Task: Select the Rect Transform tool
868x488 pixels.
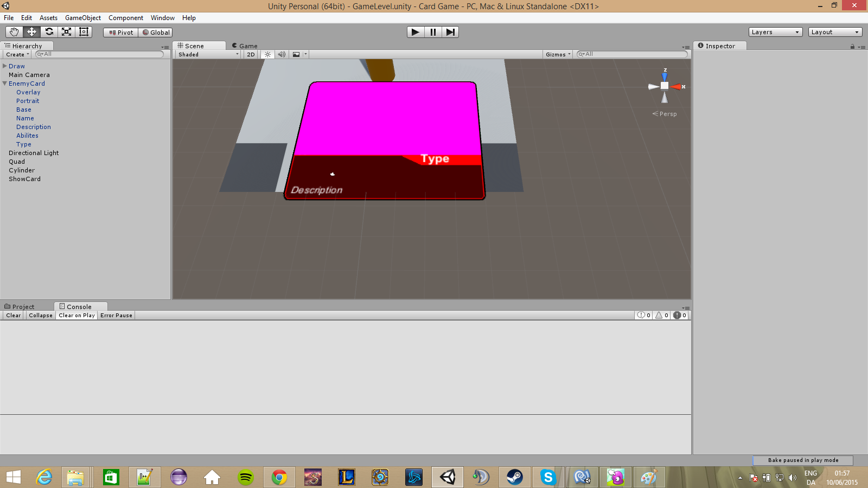Action: point(84,32)
